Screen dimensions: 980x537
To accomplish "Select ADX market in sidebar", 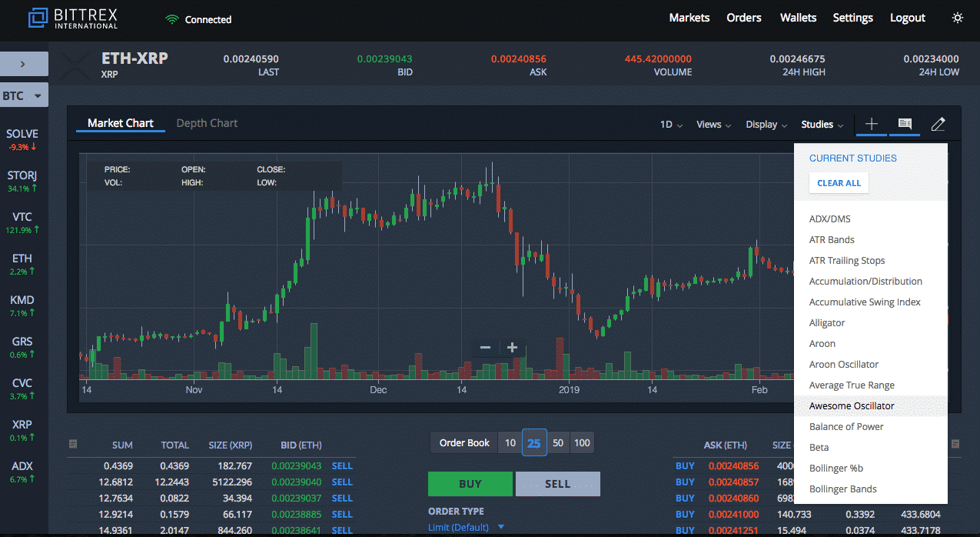I will tap(24, 472).
